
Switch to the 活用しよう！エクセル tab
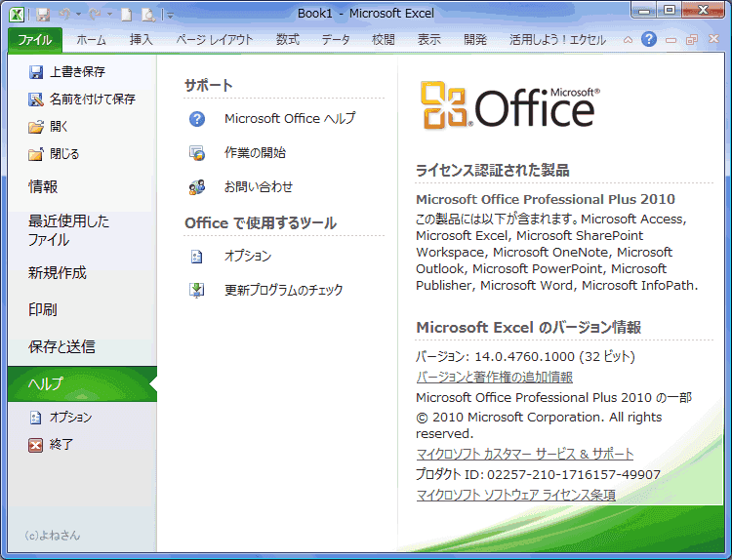[x=557, y=40]
